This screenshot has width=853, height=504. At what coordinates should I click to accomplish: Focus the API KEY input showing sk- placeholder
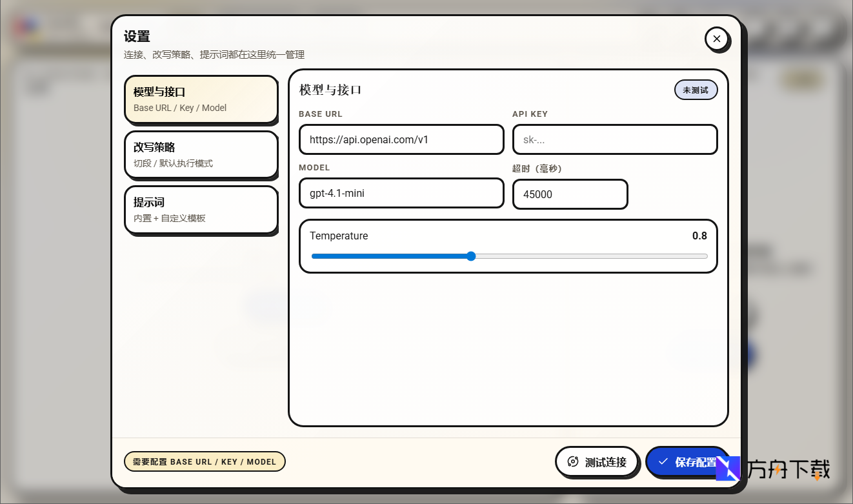pos(614,139)
